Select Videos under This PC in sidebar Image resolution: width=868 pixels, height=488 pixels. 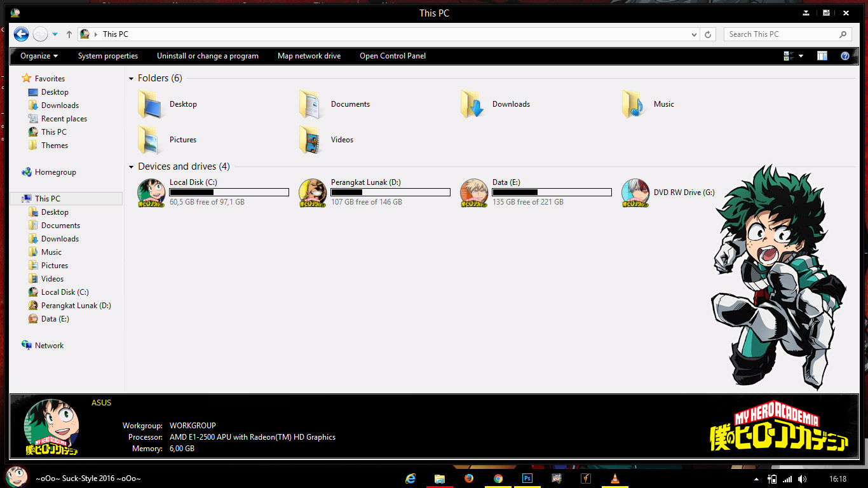[x=53, y=279]
